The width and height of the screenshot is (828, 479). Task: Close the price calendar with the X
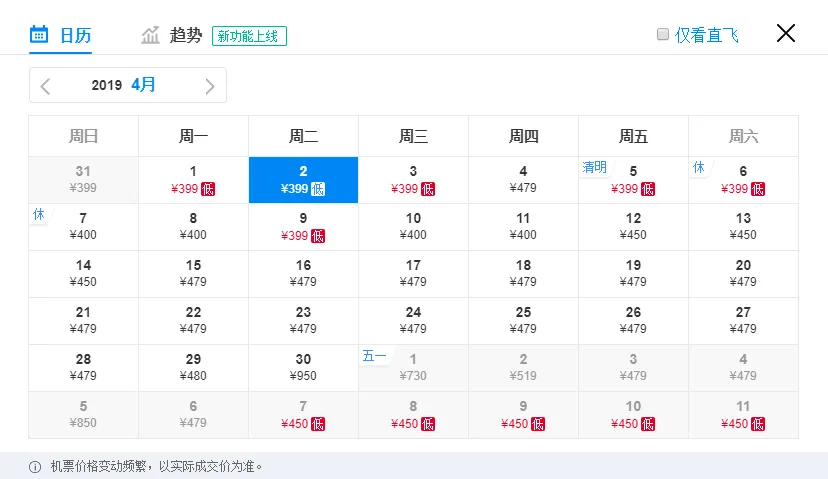click(x=786, y=33)
